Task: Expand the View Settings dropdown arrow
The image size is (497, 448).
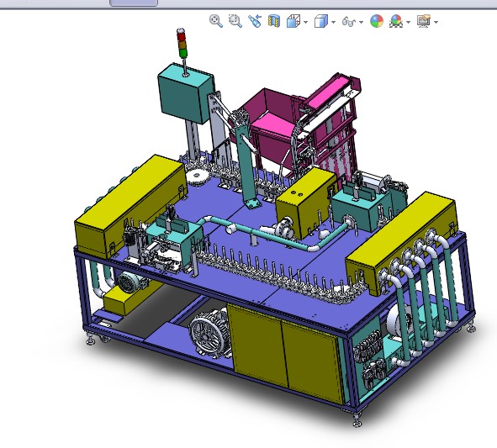Action: pos(436,22)
